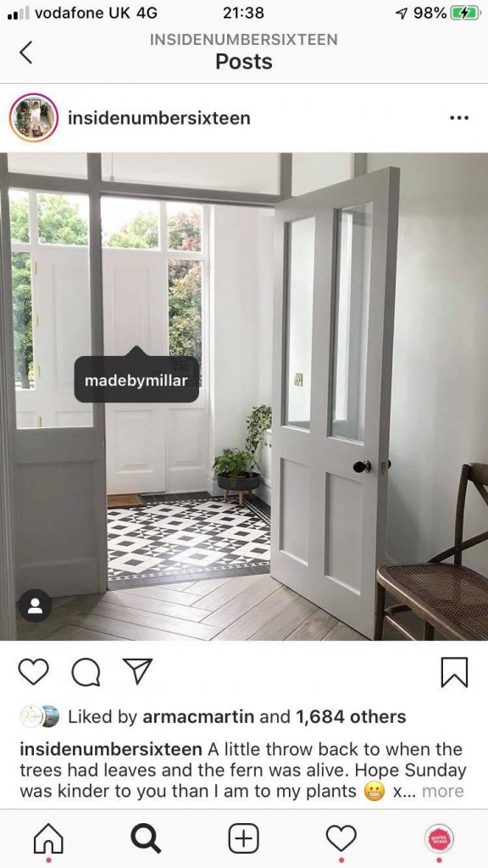Open own profile avatar in bottom bar
Screen dimensions: 488x868
pos(439,838)
